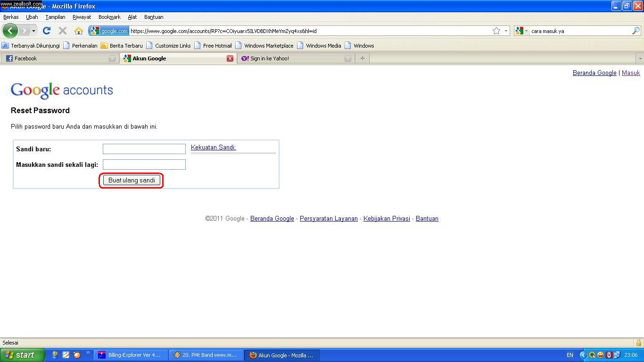Image resolution: width=644 pixels, height=362 pixels.
Task: Open the Windows Marketplace bookmark
Action: click(x=264, y=46)
